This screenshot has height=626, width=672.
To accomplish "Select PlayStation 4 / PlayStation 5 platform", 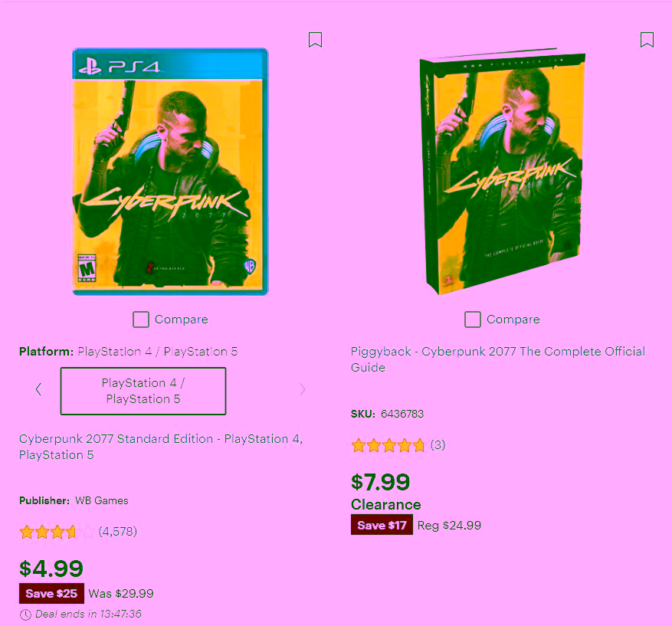I will [x=143, y=391].
